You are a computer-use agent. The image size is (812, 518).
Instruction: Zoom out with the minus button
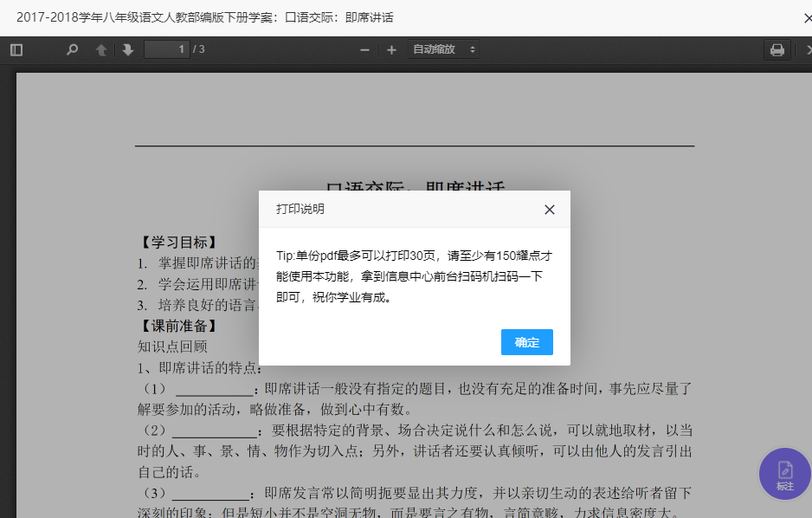tap(364, 49)
